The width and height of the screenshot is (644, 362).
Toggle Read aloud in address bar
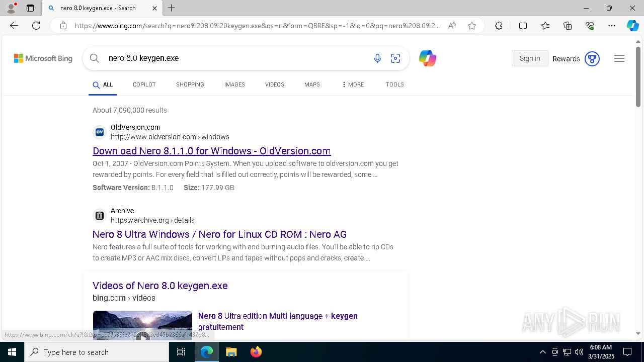[452, 26]
